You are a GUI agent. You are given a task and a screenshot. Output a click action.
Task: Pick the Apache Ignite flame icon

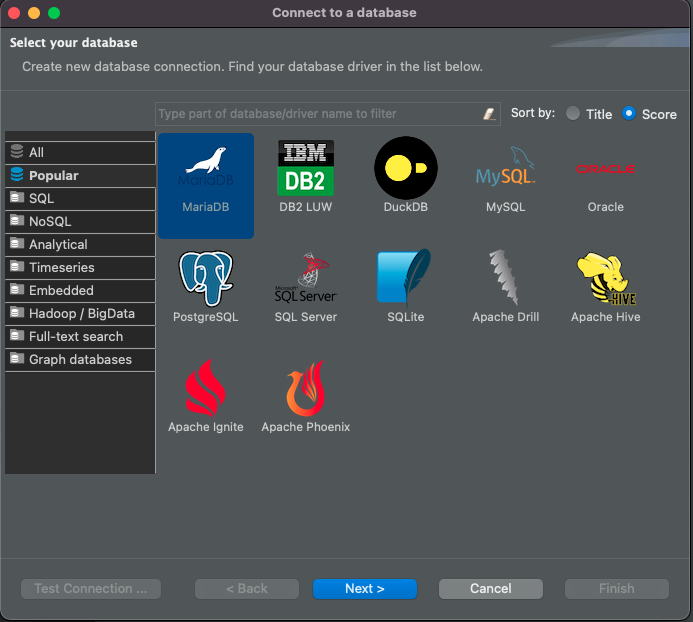(206, 388)
